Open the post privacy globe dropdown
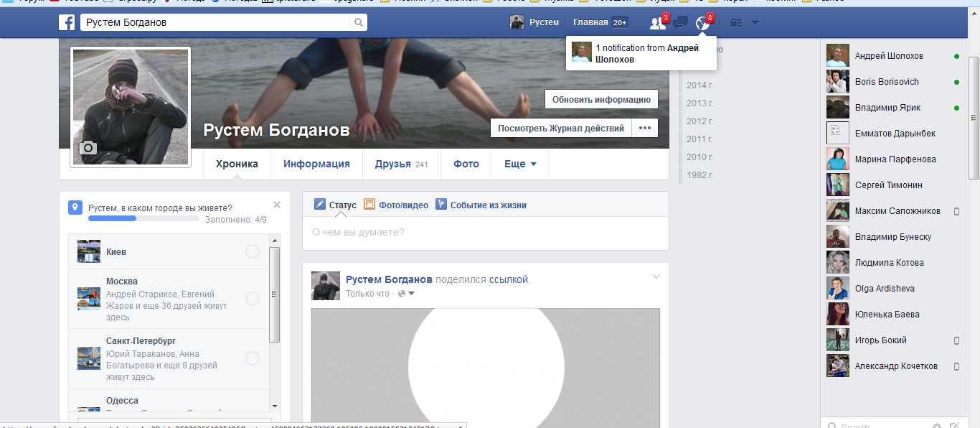980x428 pixels. 407,294
